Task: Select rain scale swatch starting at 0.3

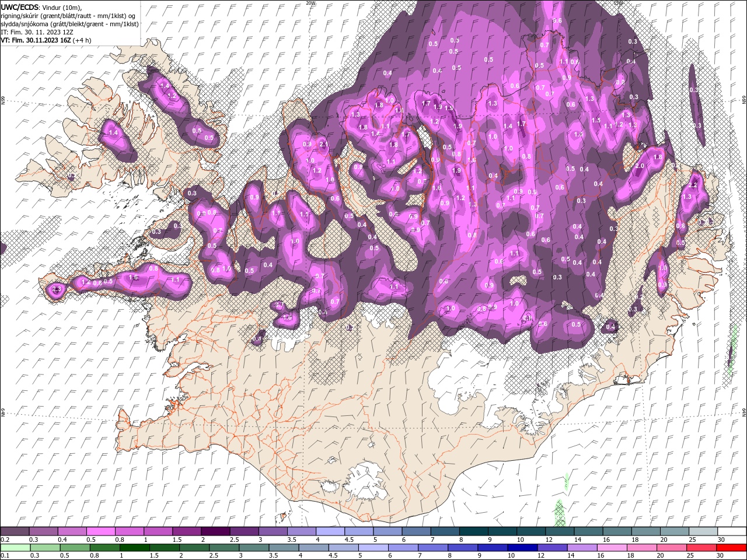Action: point(44,548)
